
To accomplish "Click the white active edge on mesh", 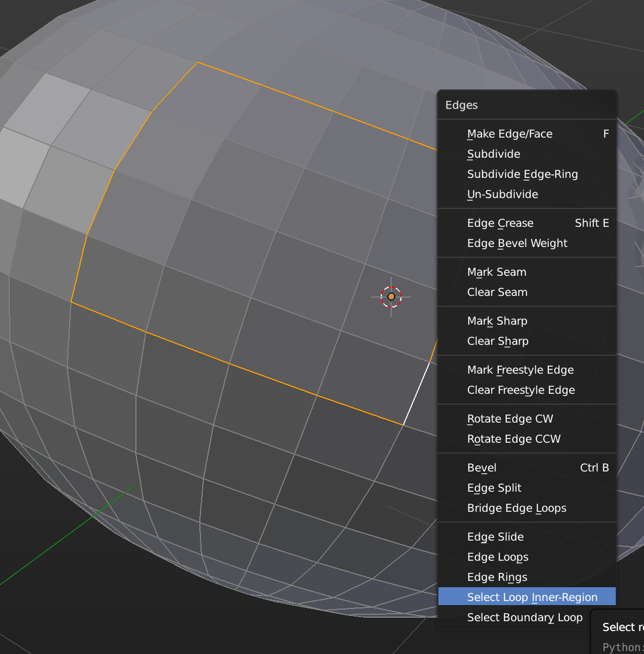I will tap(416, 394).
